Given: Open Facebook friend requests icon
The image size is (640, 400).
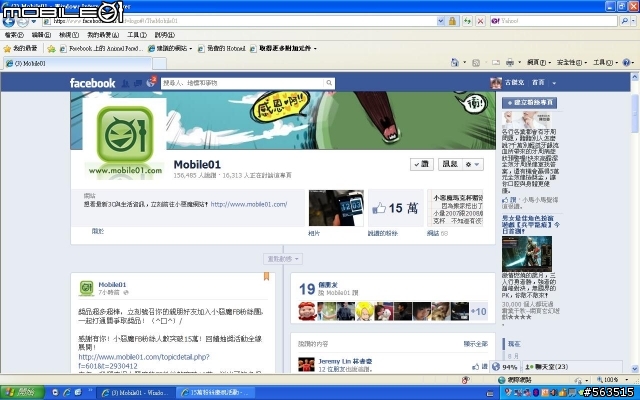Looking at the screenshot, I should tap(126, 83).
